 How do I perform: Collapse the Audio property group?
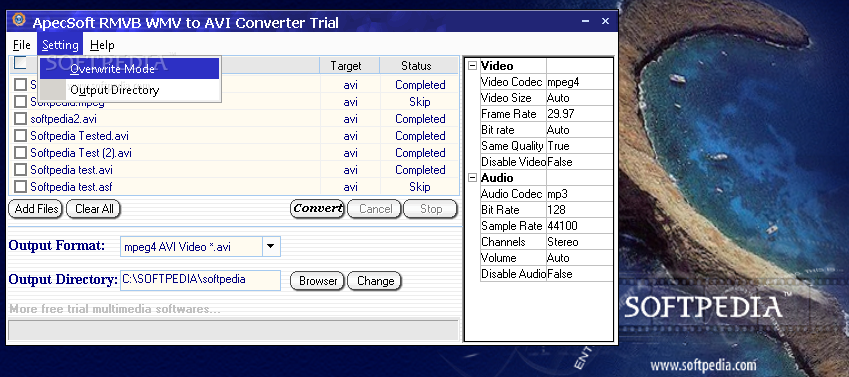coord(473,178)
